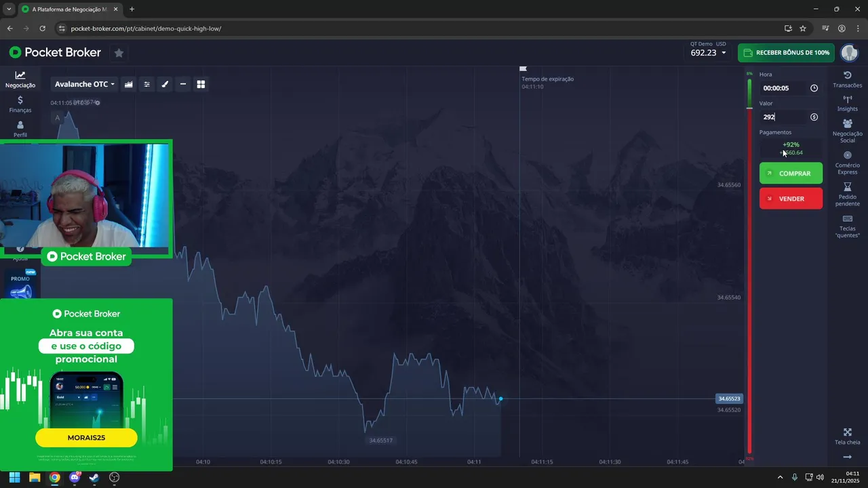Open the browser profile icon
The image size is (868, 488).
click(842, 28)
